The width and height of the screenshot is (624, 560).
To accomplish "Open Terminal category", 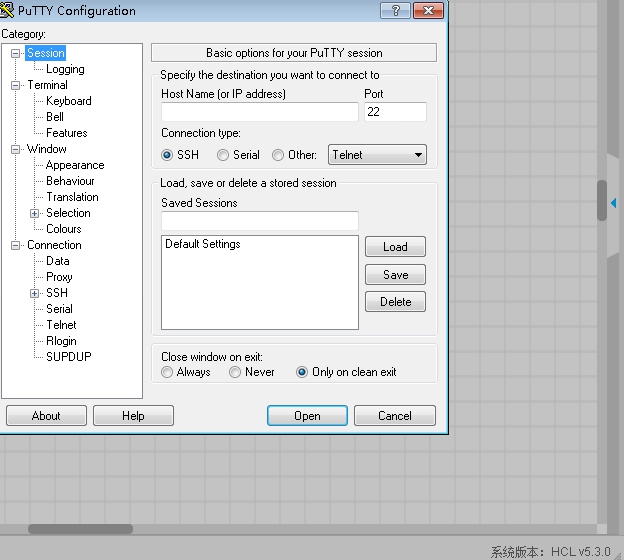I will [x=47, y=85].
